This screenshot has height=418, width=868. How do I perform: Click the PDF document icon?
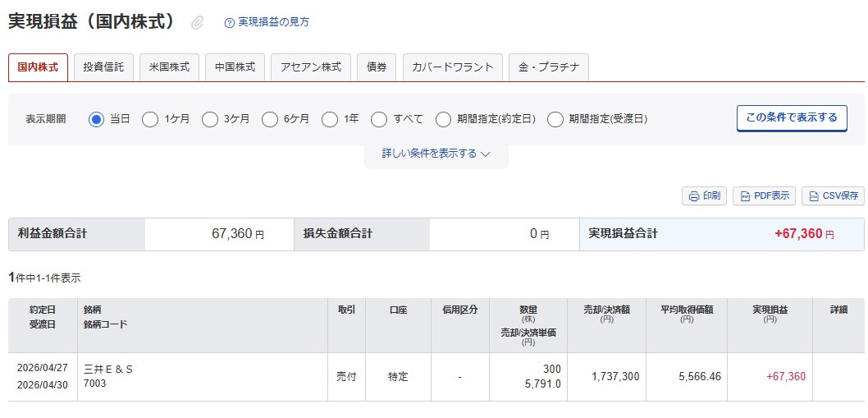745,196
